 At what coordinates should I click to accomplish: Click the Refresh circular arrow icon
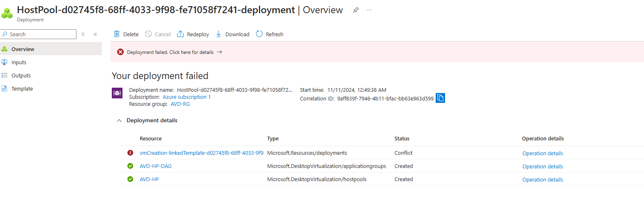pyautogui.click(x=259, y=34)
